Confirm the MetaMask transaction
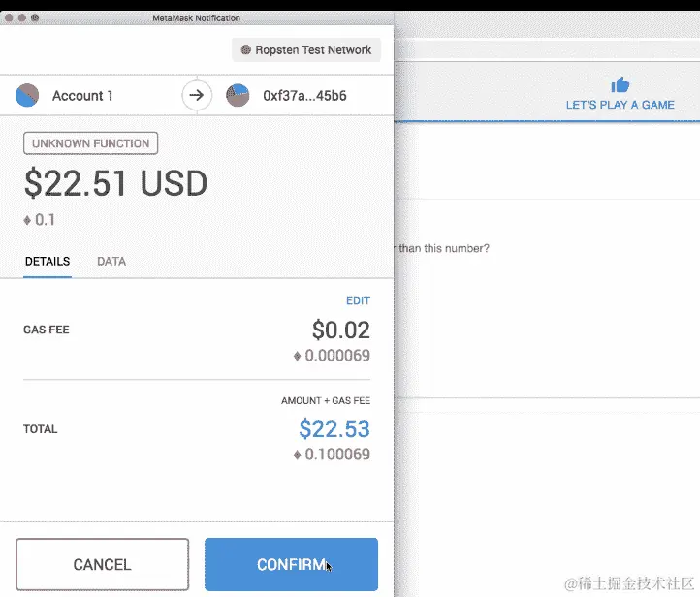Image resolution: width=700 pixels, height=597 pixels. coord(291,564)
